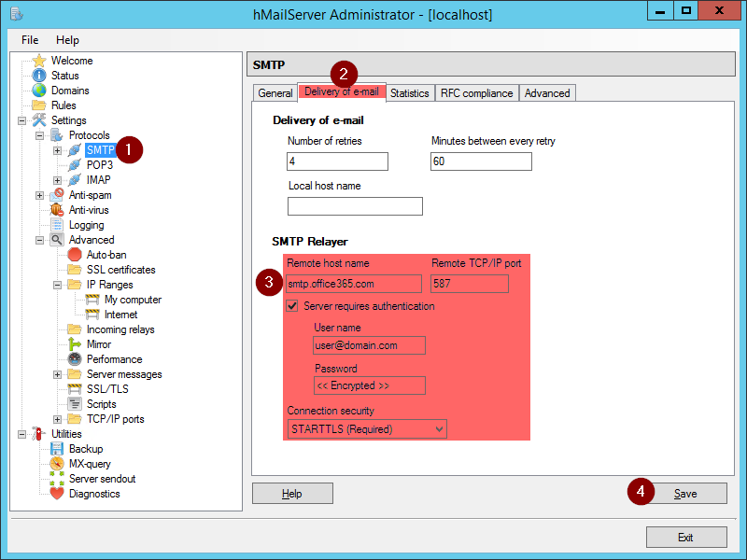Click the IMAP plug icon
Image resolution: width=747 pixels, height=560 pixels.
pos(75,180)
